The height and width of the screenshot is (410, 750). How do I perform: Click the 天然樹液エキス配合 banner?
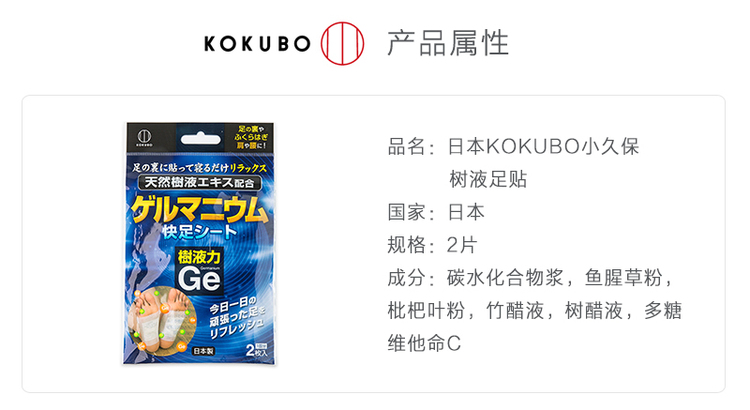click(x=199, y=182)
